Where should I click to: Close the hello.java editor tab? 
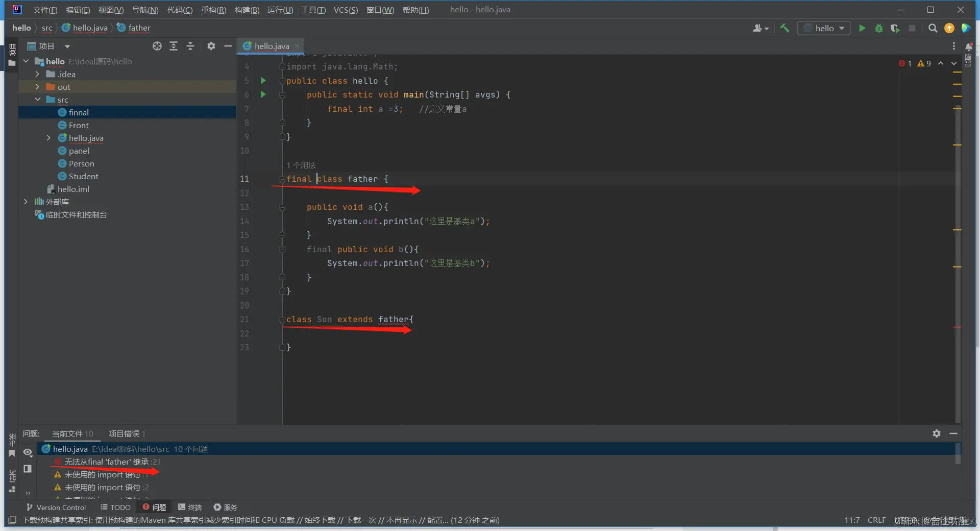point(297,46)
